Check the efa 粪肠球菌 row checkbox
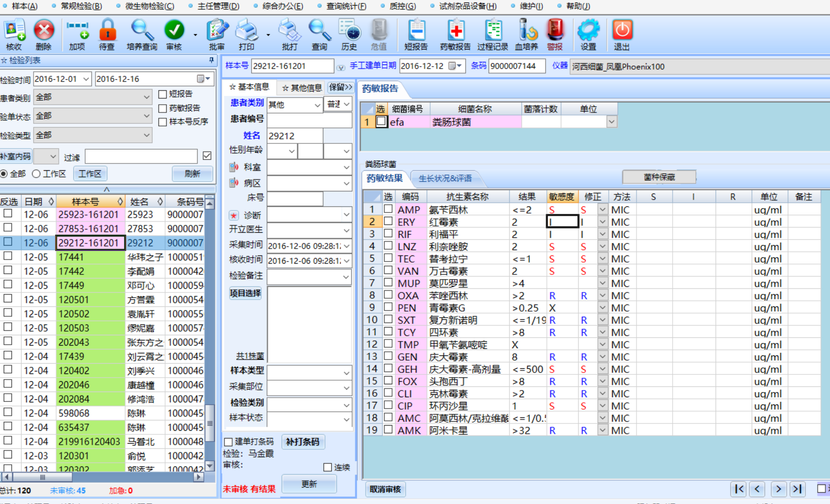This screenshot has width=830, height=504. coord(381,122)
